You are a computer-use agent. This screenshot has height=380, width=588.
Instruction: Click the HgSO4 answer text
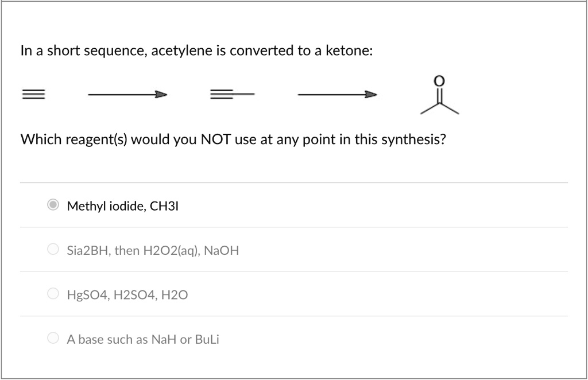127,294
